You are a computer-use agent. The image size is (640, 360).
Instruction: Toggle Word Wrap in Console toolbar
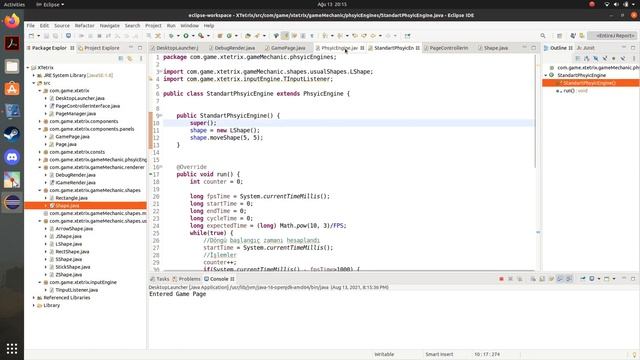click(551, 279)
